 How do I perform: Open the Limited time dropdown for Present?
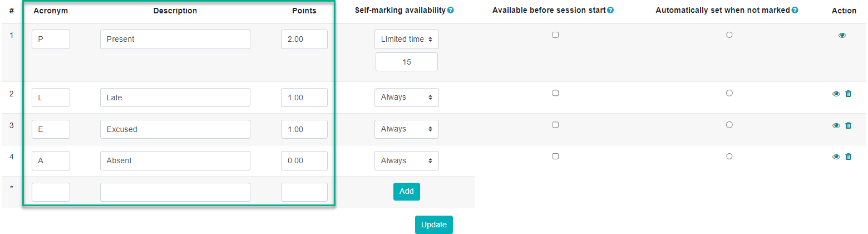click(x=407, y=39)
